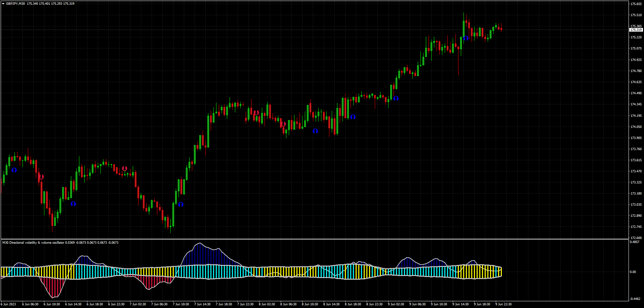The height and width of the screenshot is (308, 644).
Task: Select the 6 Jun 18:30 time axis label
Action: (x=95, y=304)
